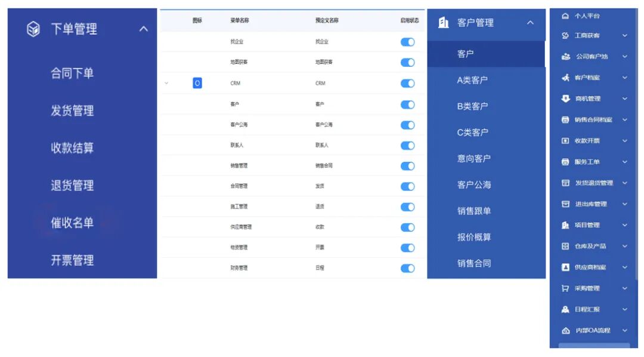Click the 日程汇报 map-pin icon
Image resolution: width=644 pixels, height=357 pixels.
[x=565, y=309]
